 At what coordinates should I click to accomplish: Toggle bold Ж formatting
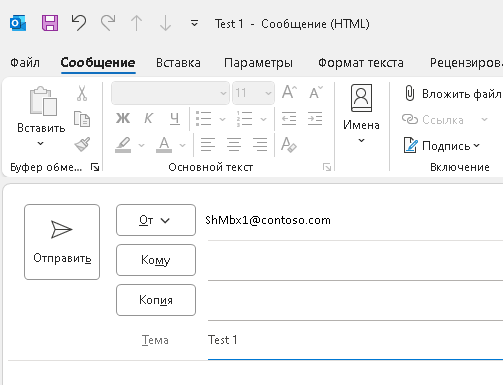(x=123, y=118)
